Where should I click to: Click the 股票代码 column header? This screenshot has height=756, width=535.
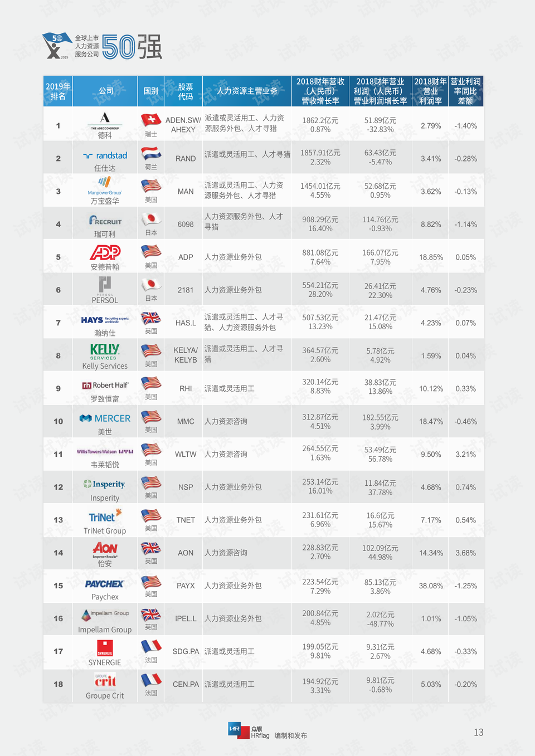(186, 91)
